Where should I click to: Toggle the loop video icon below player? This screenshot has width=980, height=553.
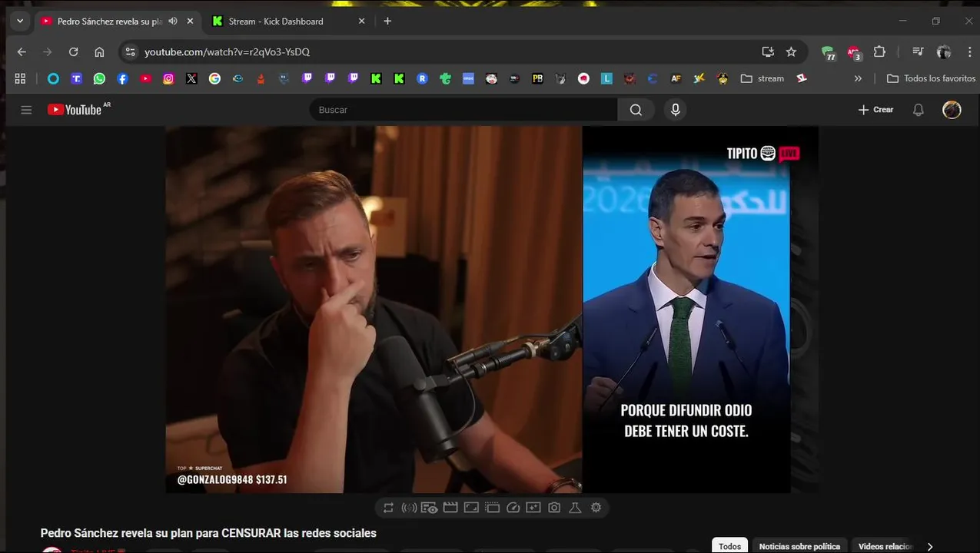(388, 508)
